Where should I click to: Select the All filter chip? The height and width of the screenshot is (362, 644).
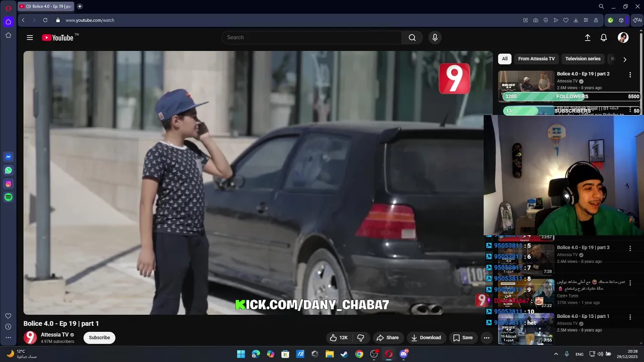505,59
